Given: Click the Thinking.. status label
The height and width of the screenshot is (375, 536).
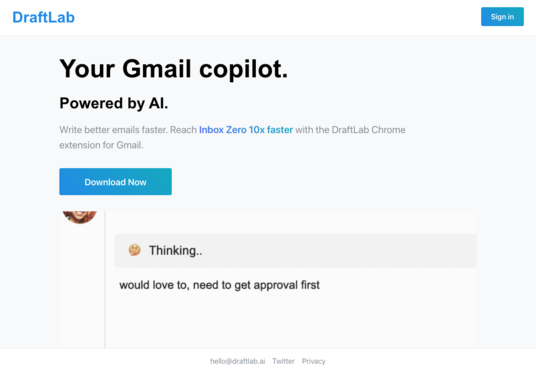Looking at the screenshot, I should click(175, 251).
